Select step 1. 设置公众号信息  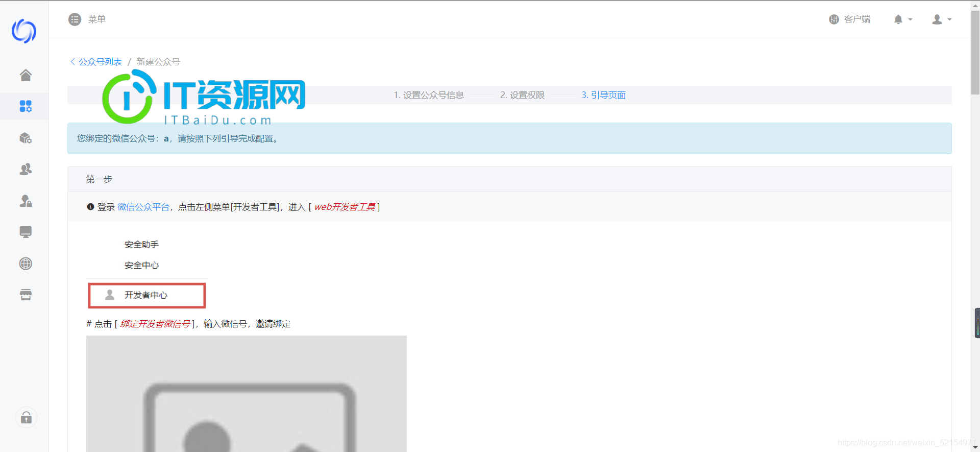click(429, 95)
